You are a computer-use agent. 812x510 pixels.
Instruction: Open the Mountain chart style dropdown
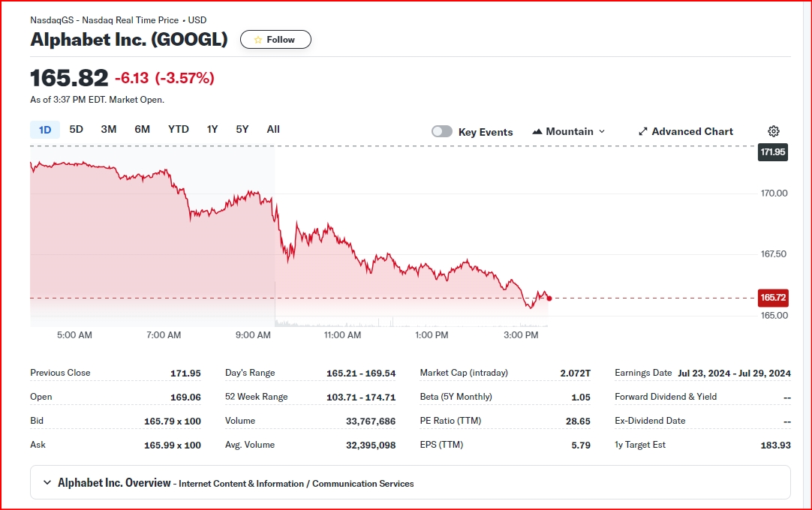point(569,131)
